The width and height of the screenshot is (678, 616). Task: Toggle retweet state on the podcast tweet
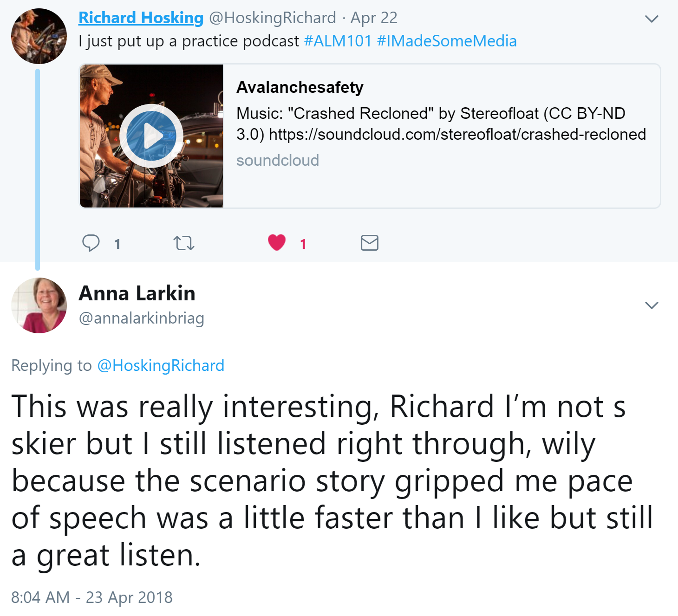click(184, 242)
